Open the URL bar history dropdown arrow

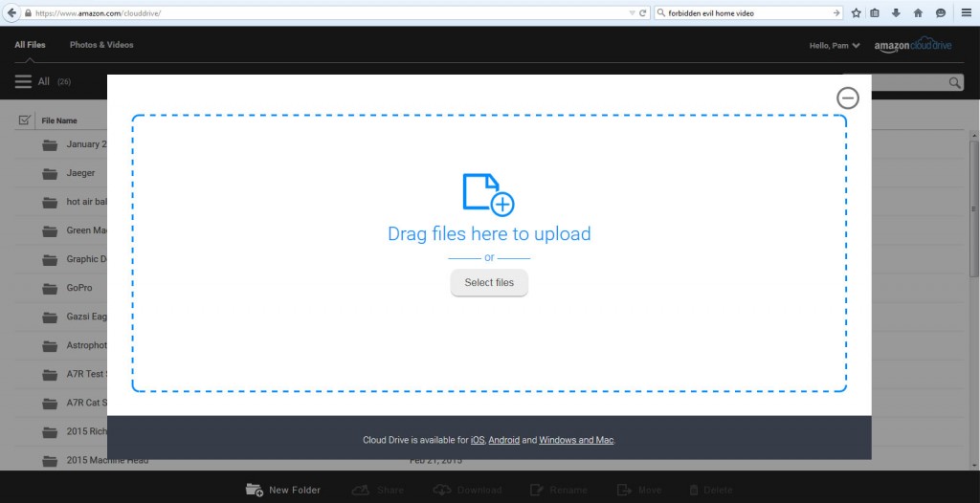tap(631, 12)
